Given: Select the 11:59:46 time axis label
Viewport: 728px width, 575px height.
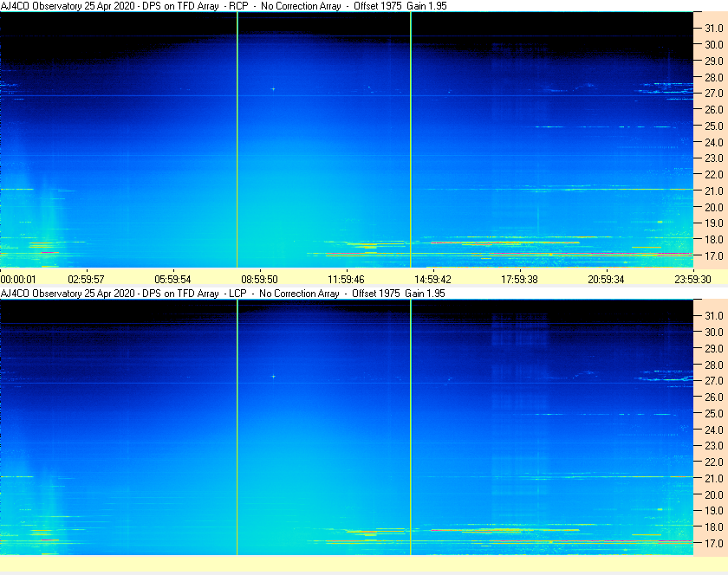Looking at the screenshot, I should point(347,280).
